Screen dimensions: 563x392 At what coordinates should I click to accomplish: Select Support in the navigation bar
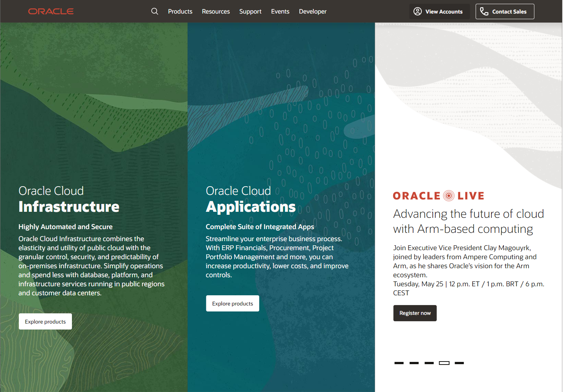click(250, 12)
